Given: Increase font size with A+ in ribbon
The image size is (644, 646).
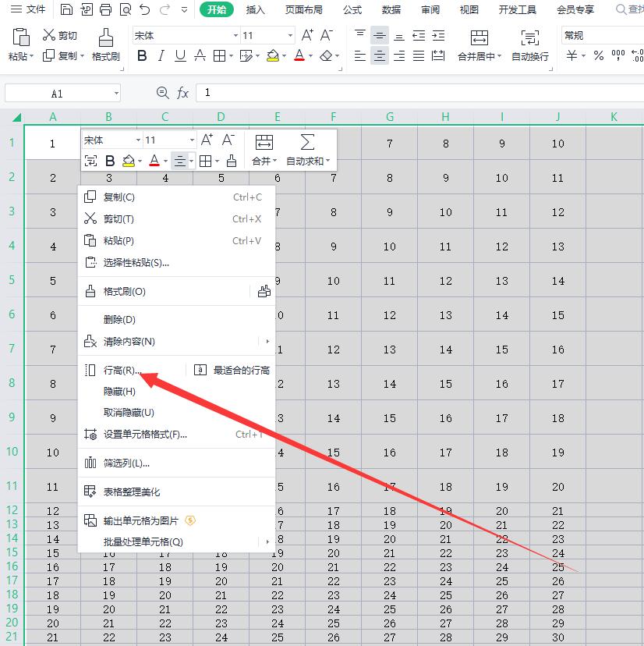Looking at the screenshot, I should [x=307, y=35].
